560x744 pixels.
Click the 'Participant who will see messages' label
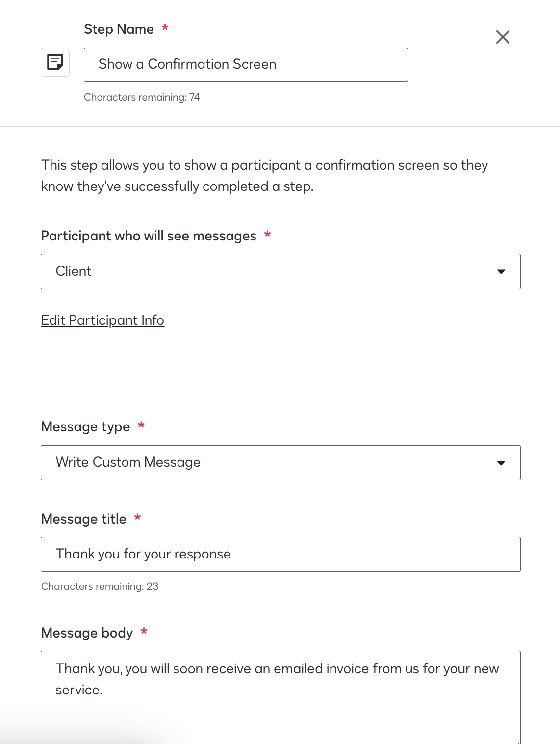pyautogui.click(x=149, y=236)
